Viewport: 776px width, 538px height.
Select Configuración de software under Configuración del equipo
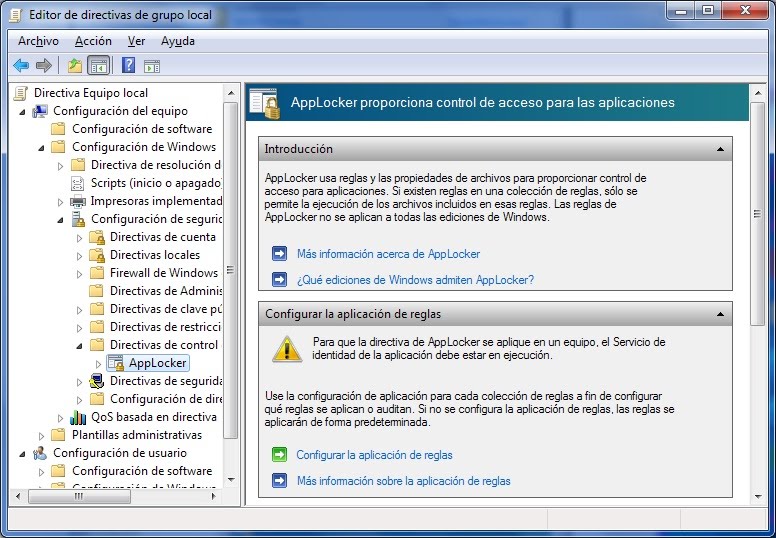click(142, 129)
